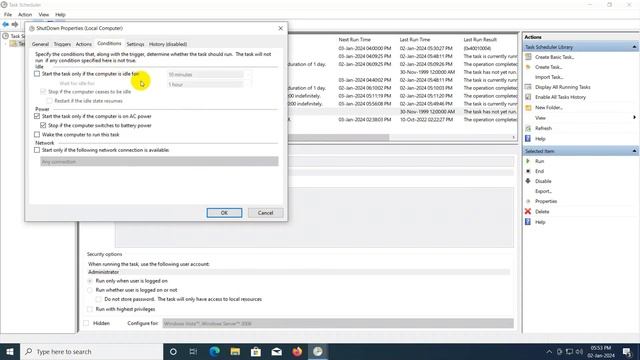
Task: Click Cancel in ShutDown Properties
Action: pos(265,213)
